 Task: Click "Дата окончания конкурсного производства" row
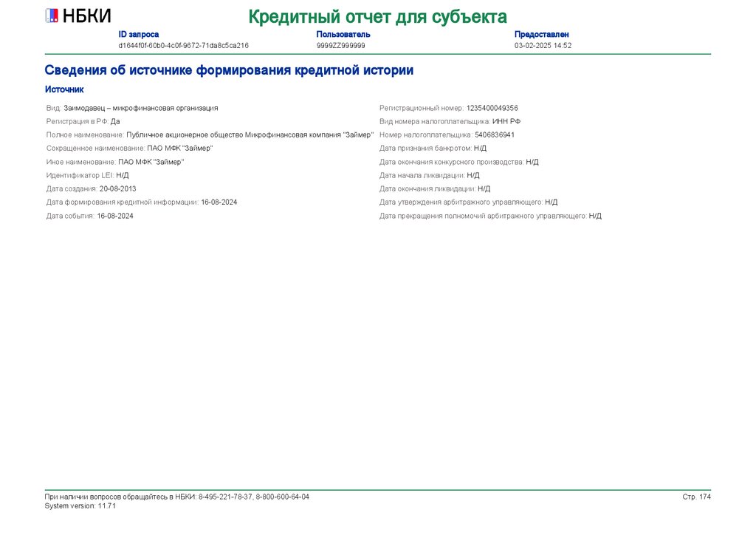459,162
